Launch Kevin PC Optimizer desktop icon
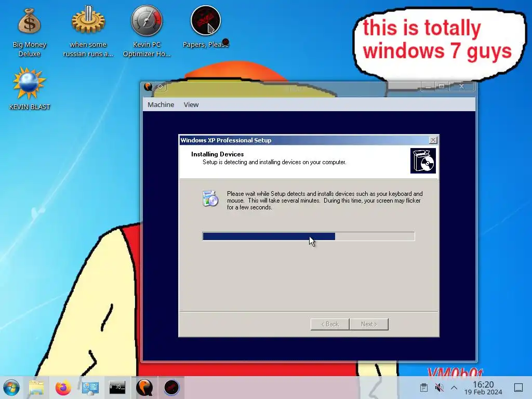Image resolution: width=532 pixels, height=399 pixels. [147, 32]
